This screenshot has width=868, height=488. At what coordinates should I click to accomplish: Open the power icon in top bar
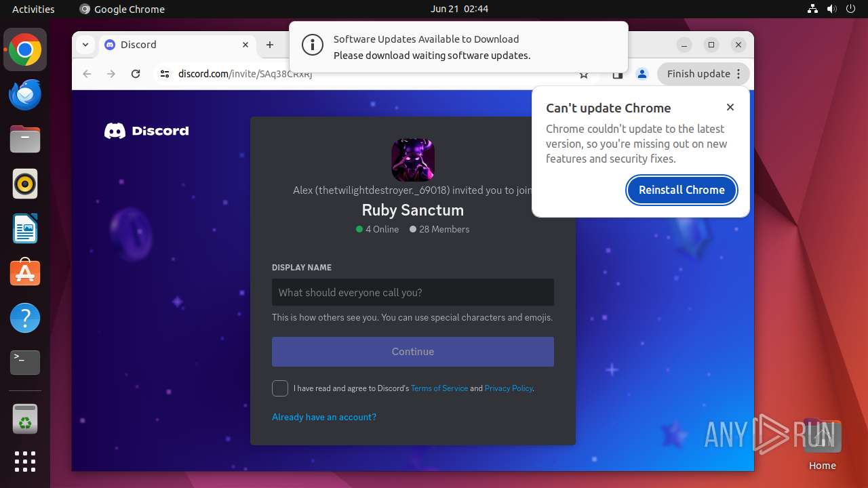tap(851, 9)
